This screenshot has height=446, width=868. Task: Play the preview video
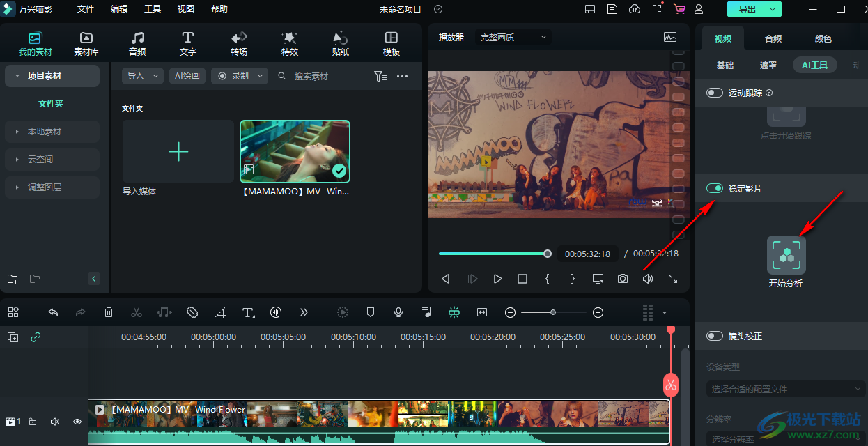coord(497,279)
